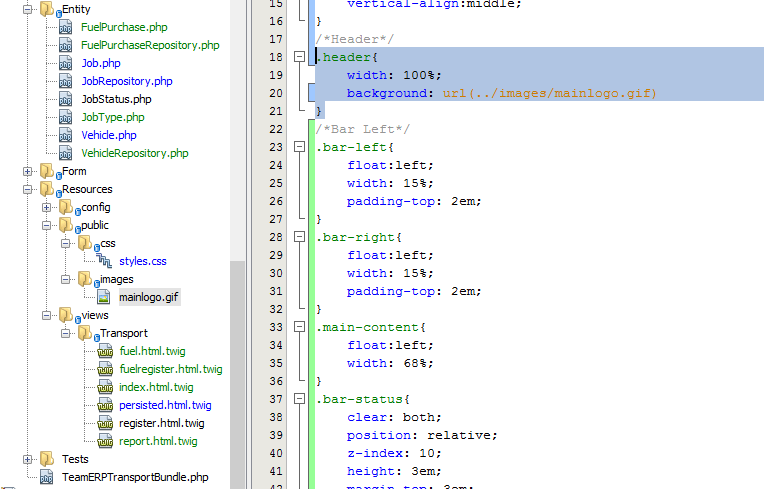Click the JobRepository.php file icon

(x=66, y=81)
